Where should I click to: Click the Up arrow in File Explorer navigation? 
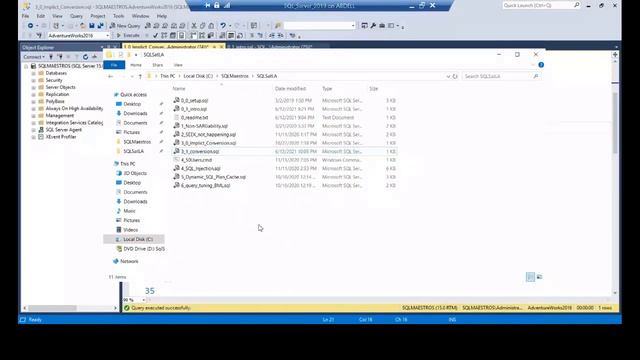coord(140,76)
